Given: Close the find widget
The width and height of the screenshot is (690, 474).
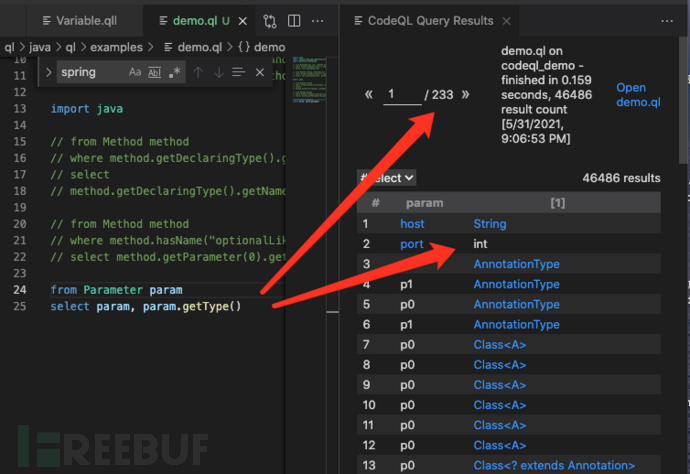Looking at the screenshot, I should (260, 72).
